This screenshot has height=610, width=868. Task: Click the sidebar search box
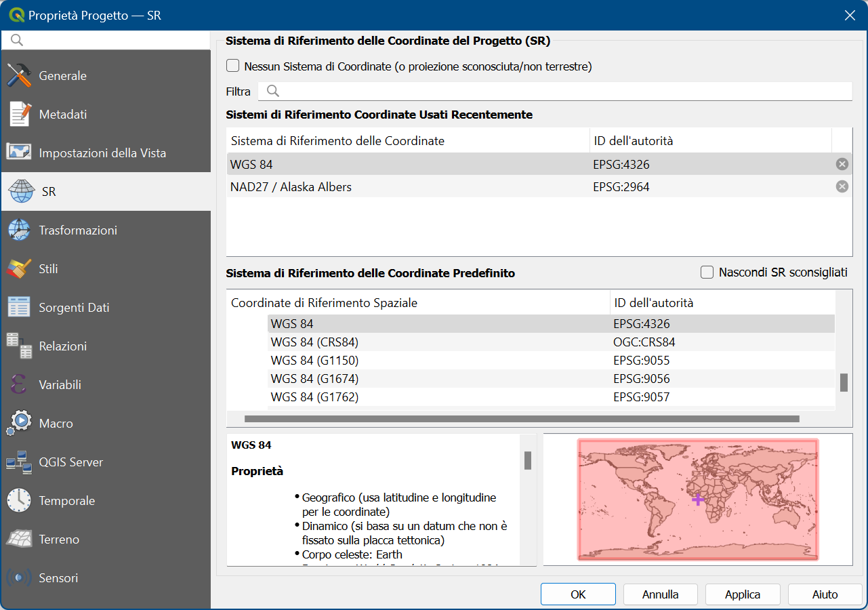tap(105, 40)
